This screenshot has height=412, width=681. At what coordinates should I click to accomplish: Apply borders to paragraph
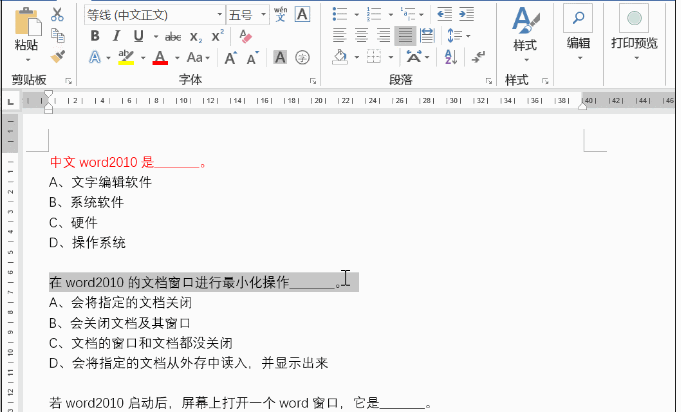(374, 57)
